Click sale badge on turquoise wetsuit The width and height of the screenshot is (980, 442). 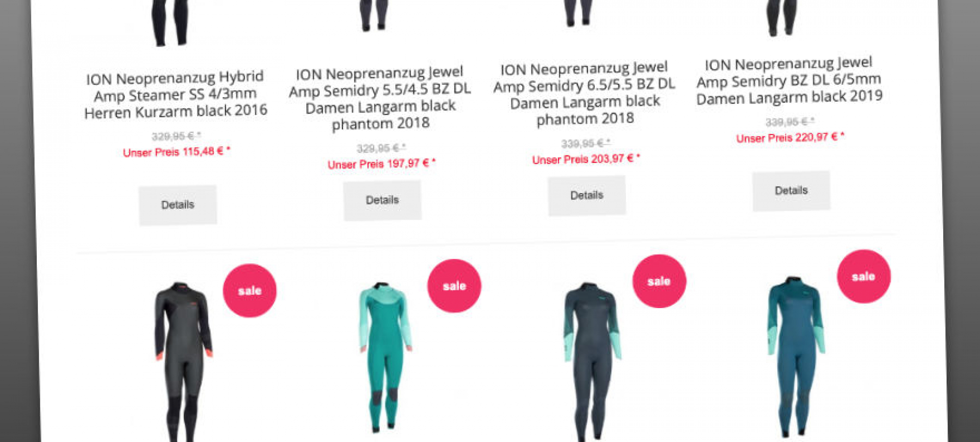point(454,286)
